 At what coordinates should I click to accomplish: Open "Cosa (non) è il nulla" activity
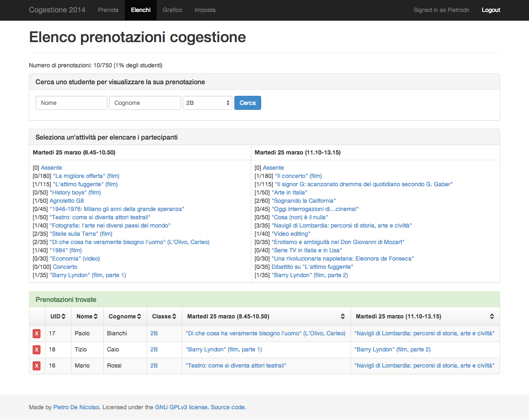click(x=300, y=217)
